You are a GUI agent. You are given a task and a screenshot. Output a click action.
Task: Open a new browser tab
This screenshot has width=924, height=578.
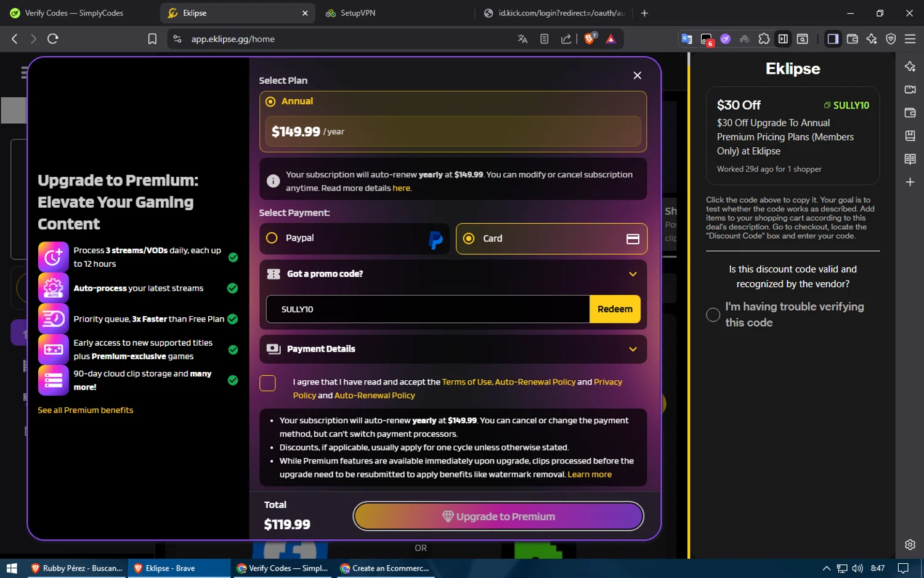(644, 13)
